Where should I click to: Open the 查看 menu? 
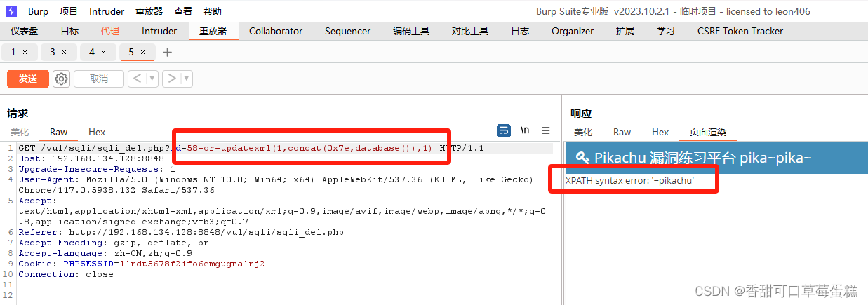click(183, 11)
